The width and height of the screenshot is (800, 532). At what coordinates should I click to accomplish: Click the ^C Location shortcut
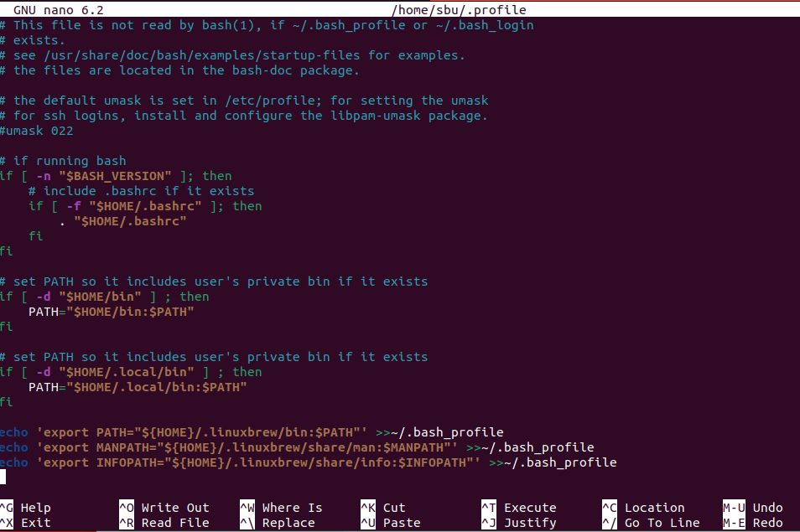click(644, 508)
